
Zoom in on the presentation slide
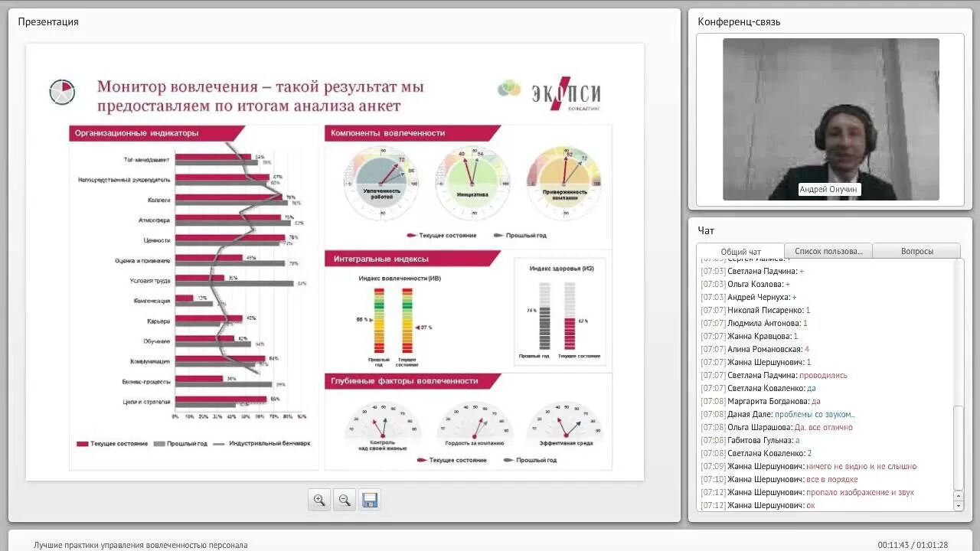[319, 500]
